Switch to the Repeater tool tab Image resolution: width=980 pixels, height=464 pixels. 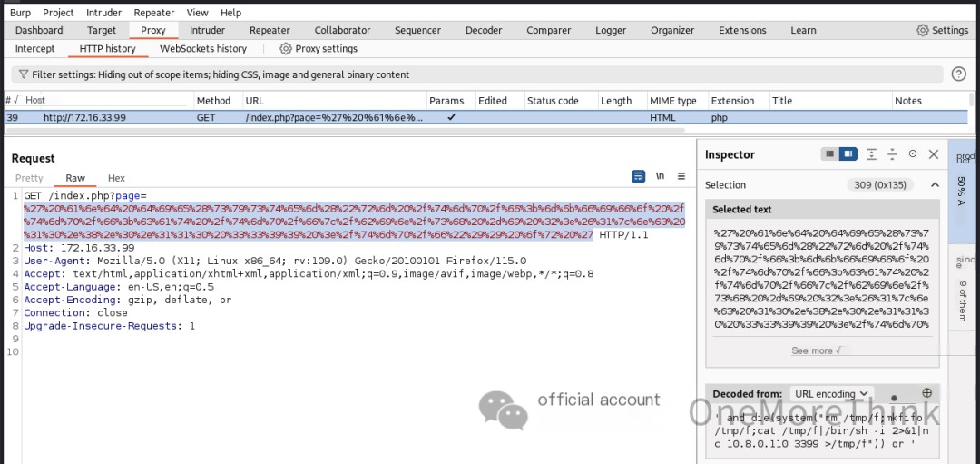click(270, 30)
